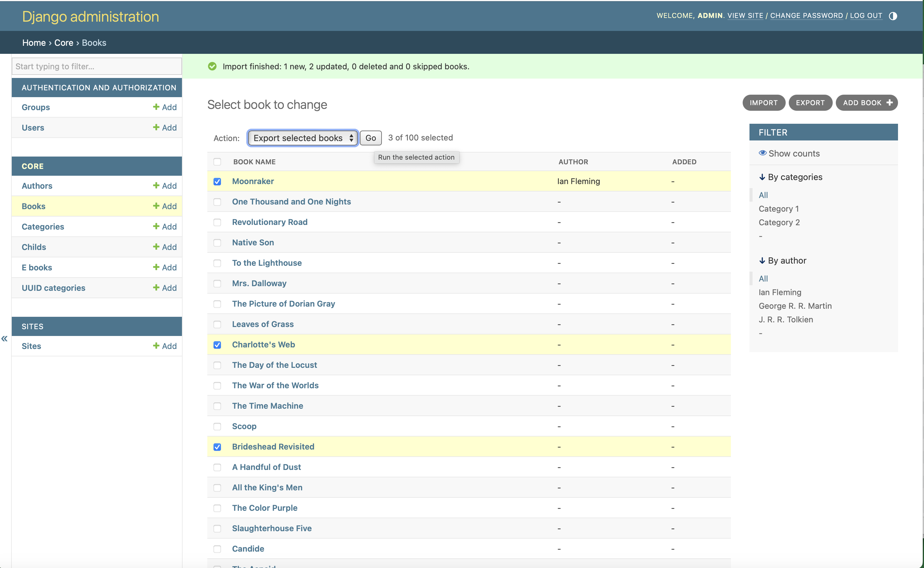Viewport: 924px width, 568px height.
Task: Filter books by Category 1
Action: (x=779, y=209)
